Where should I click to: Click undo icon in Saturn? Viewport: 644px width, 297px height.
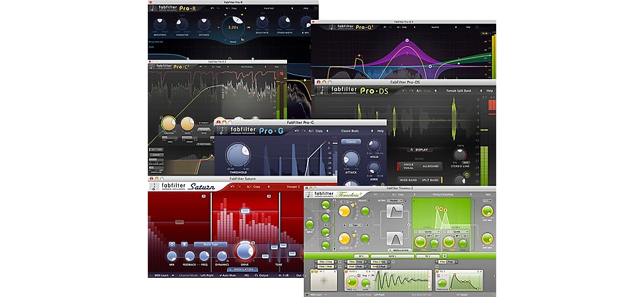[x=232, y=187]
